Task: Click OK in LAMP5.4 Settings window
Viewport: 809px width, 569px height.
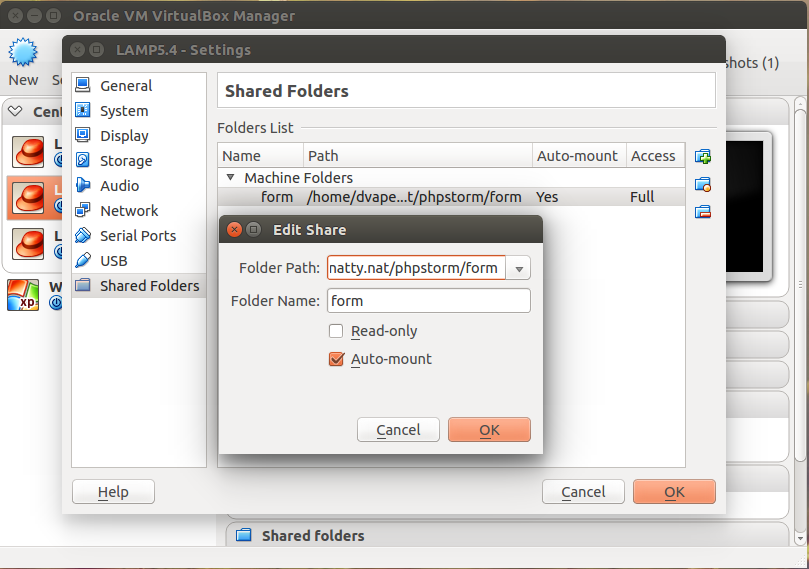Action: 674,492
